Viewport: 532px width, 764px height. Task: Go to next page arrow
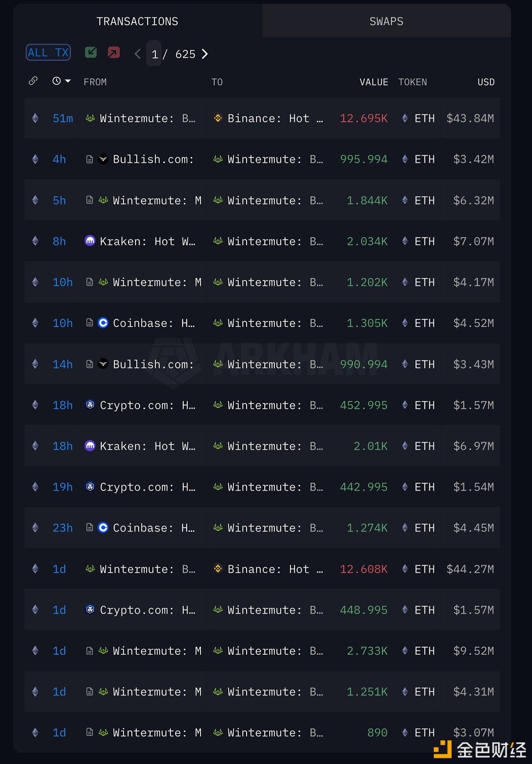click(205, 54)
